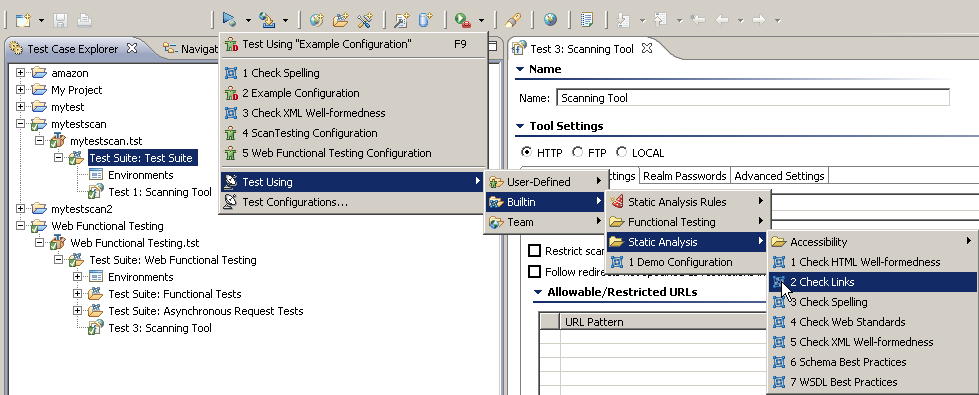Viewport: 979px width, 395px height.
Task: Switch to the Realm Passwords tab
Action: point(684,176)
